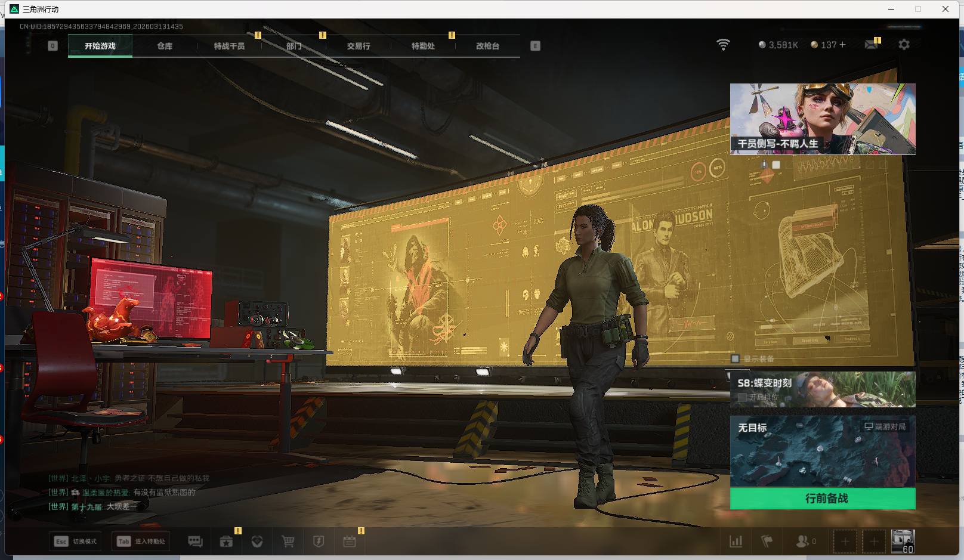The image size is (964, 560).
Task: Click the chat message 有没有监狱熟图的
Action: [x=164, y=493]
